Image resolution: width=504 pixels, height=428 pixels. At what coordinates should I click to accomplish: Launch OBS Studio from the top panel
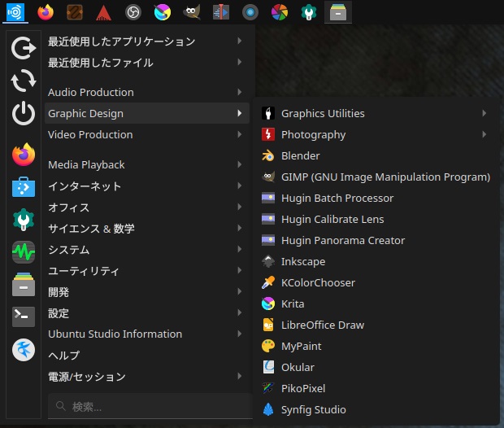[133, 12]
